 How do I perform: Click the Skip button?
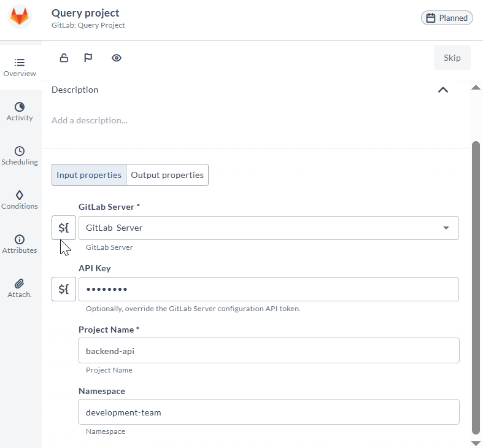[x=452, y=58]
